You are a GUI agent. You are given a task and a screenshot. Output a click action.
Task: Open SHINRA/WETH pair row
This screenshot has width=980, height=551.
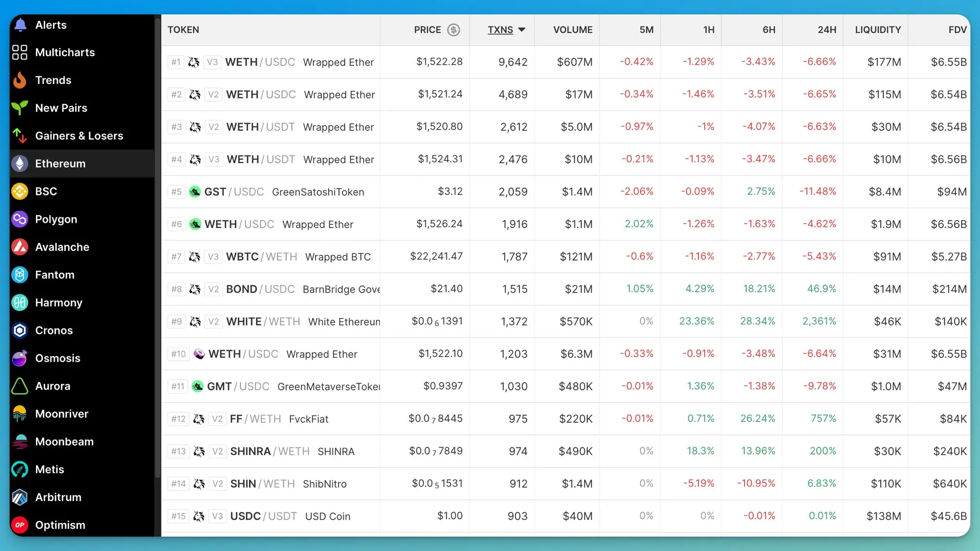click(565, 451)
